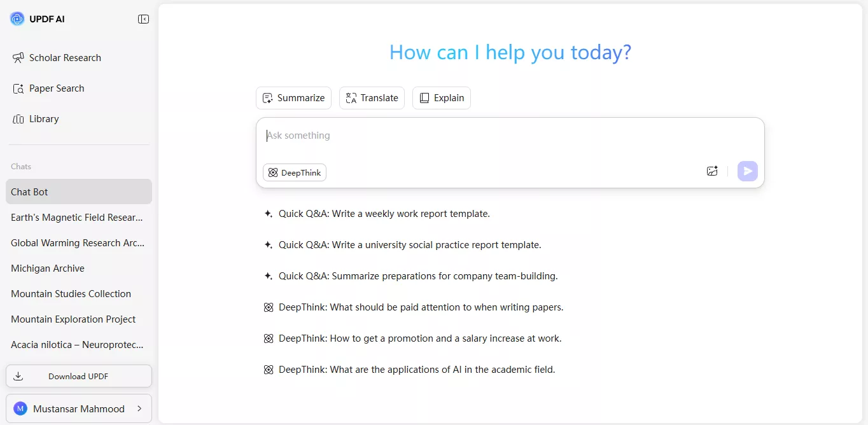Click the Summarize document icon

(x=267, y=97)
